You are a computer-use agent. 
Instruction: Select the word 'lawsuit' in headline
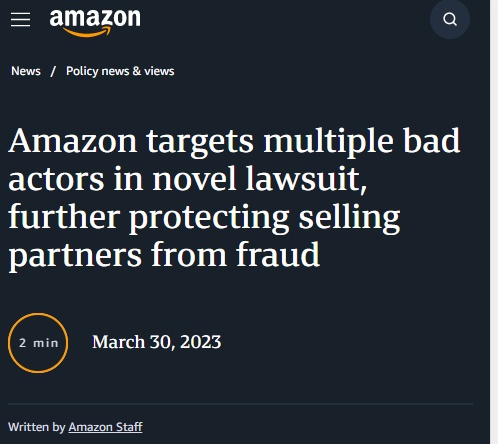point(306,179)
